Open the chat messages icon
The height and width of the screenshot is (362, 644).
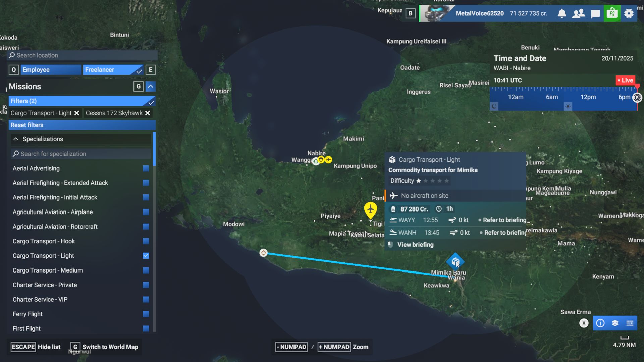[x=595, y=14]
